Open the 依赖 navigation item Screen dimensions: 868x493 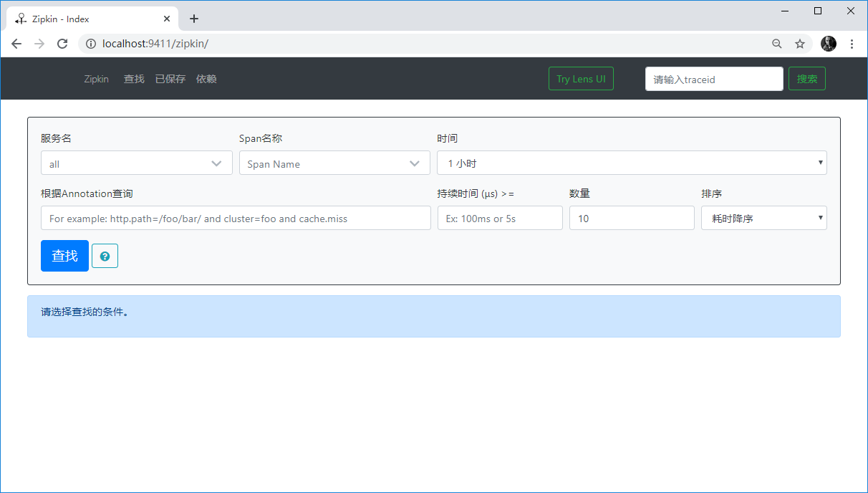pos(206,79)
